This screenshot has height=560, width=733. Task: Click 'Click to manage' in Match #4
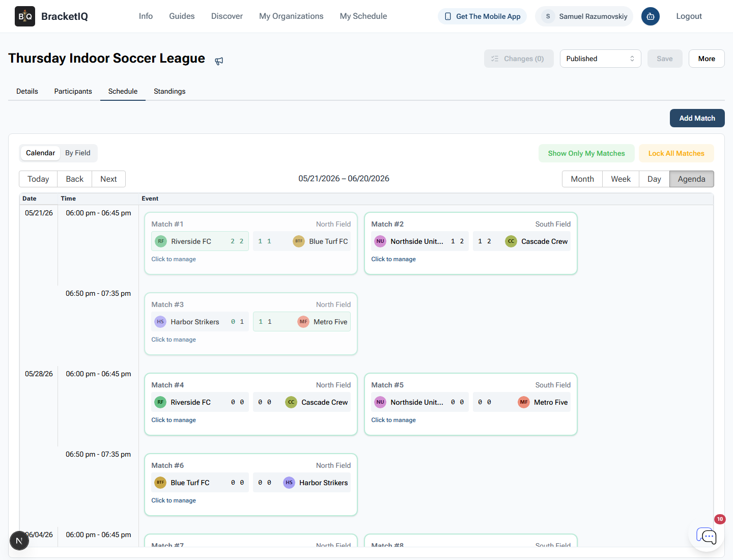click(174, 420)
